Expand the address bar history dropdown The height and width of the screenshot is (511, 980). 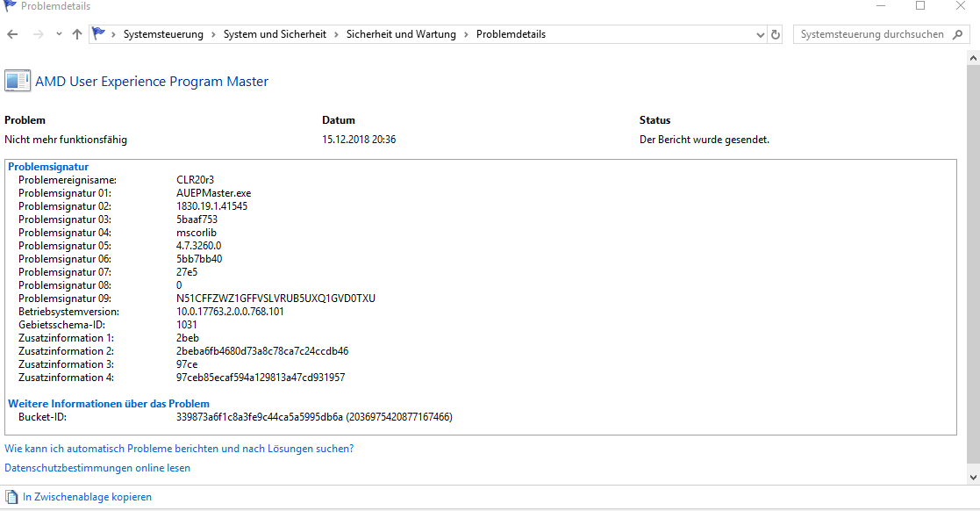click(760, 34)
